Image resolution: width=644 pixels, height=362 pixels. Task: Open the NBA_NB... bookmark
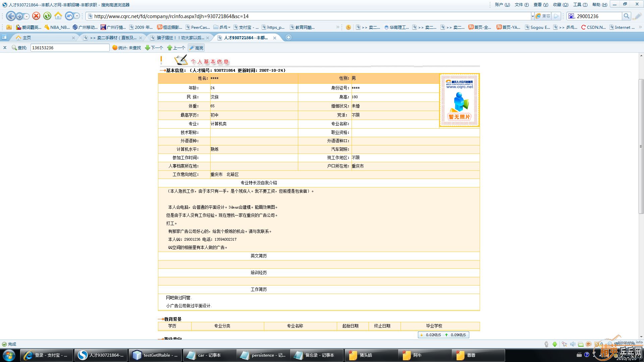[57, 27]
